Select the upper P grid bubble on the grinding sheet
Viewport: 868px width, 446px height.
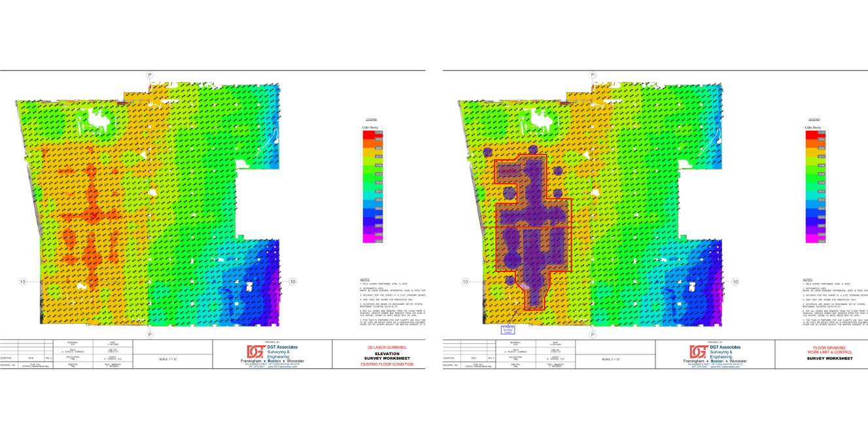[593, 75]
